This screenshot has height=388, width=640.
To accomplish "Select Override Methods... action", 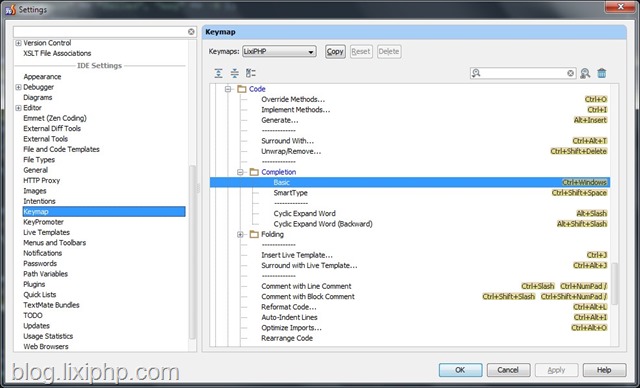I will (293, 99).
